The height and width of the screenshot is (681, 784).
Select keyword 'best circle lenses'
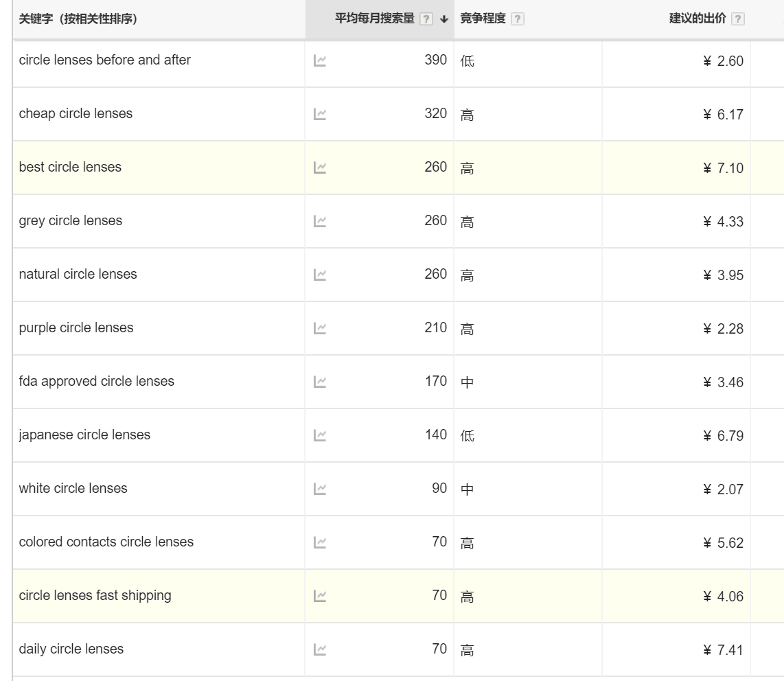[70, 167]
